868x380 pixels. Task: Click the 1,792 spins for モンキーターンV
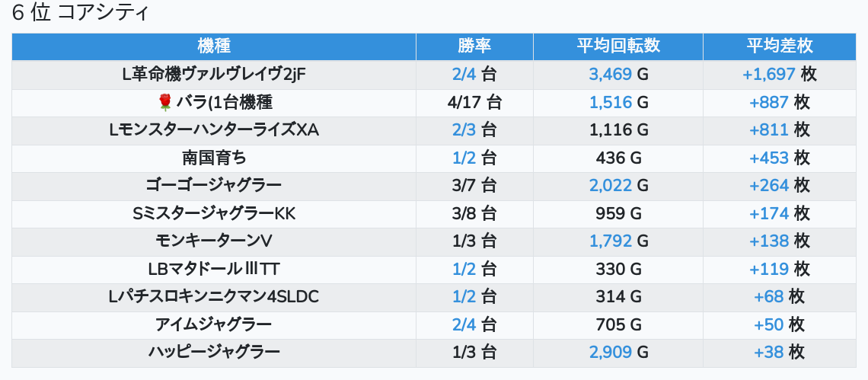(x=611, y=241)
